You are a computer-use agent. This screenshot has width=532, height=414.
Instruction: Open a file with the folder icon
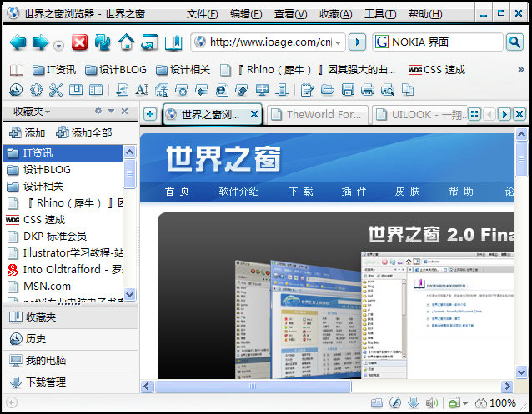(328, 90)
